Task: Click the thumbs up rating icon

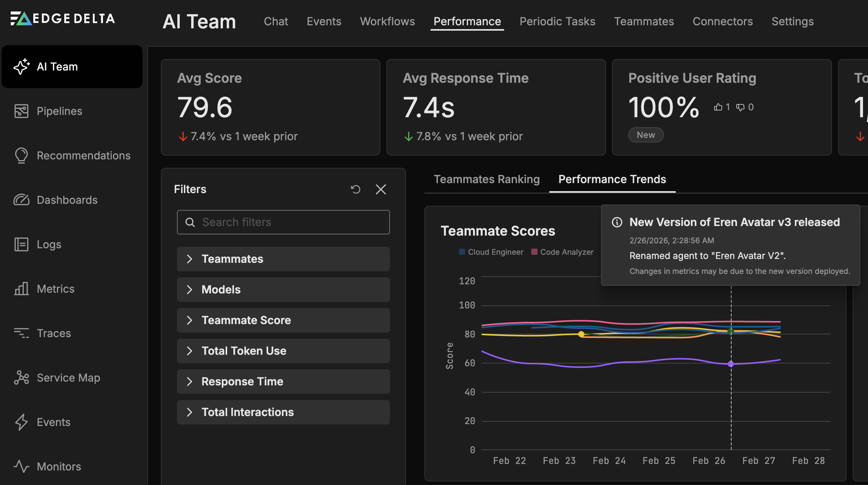Action: 718,107
